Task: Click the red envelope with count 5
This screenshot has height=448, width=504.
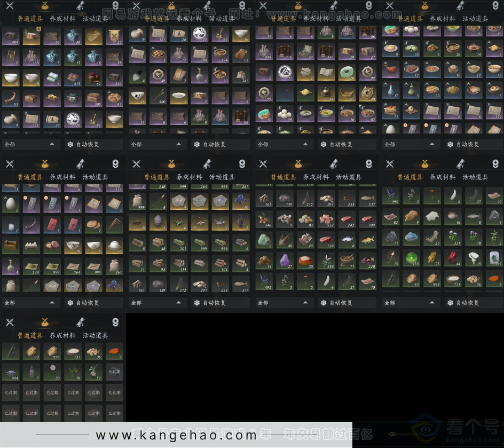Action: [x=52, y=225]
